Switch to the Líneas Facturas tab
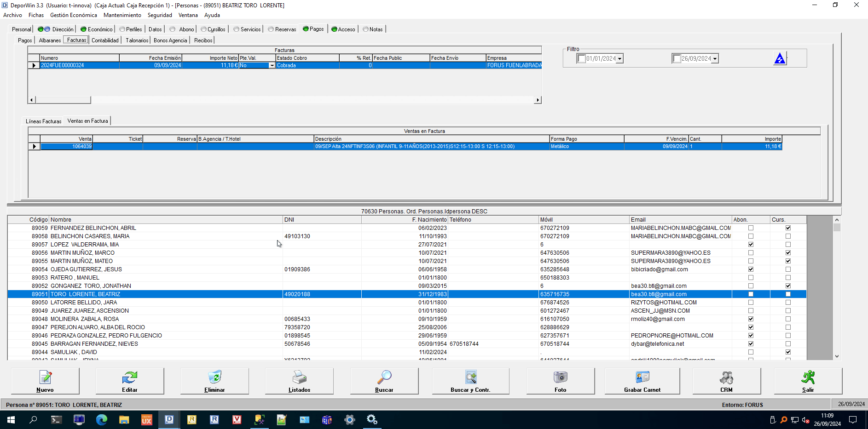Viewport: 868px width, 429px height. coord(44,121)
